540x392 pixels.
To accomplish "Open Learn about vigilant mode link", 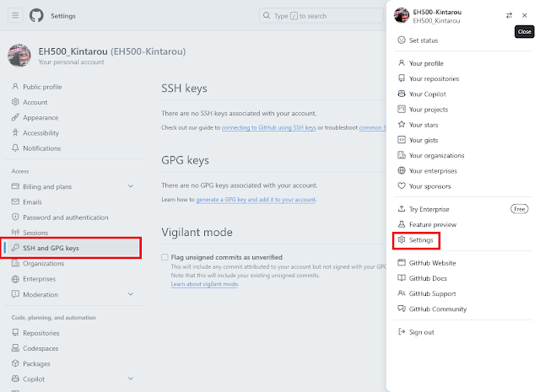I will pos(204,284).
